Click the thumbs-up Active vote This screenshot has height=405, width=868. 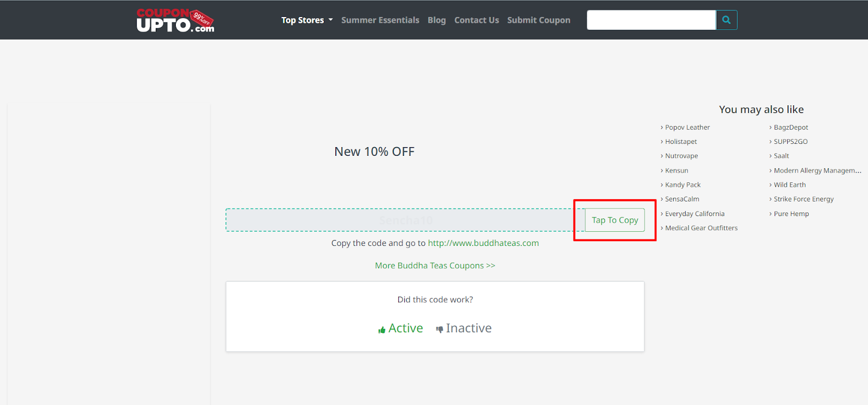400,328
